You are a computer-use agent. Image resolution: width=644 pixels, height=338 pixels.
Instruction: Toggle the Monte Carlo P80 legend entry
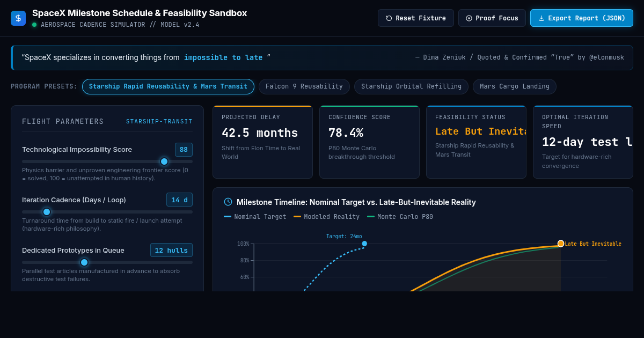(x=400, y=217)
